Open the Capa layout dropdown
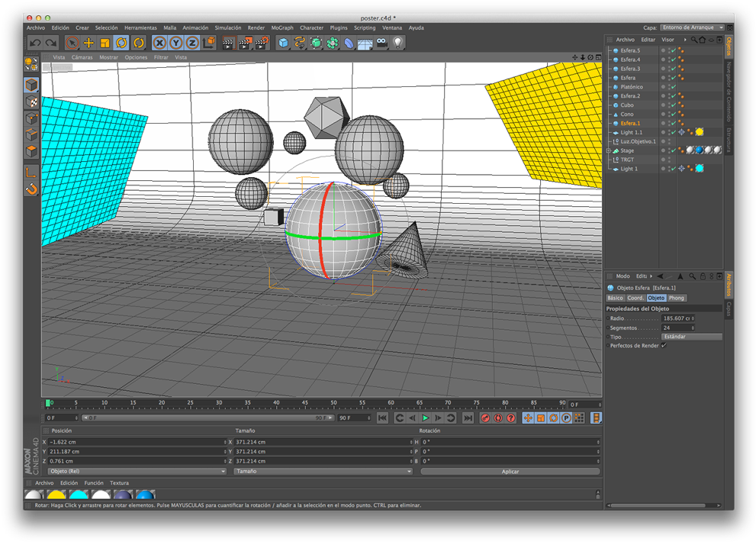Viewport: 756px width, 542px height. pos(693,27)
